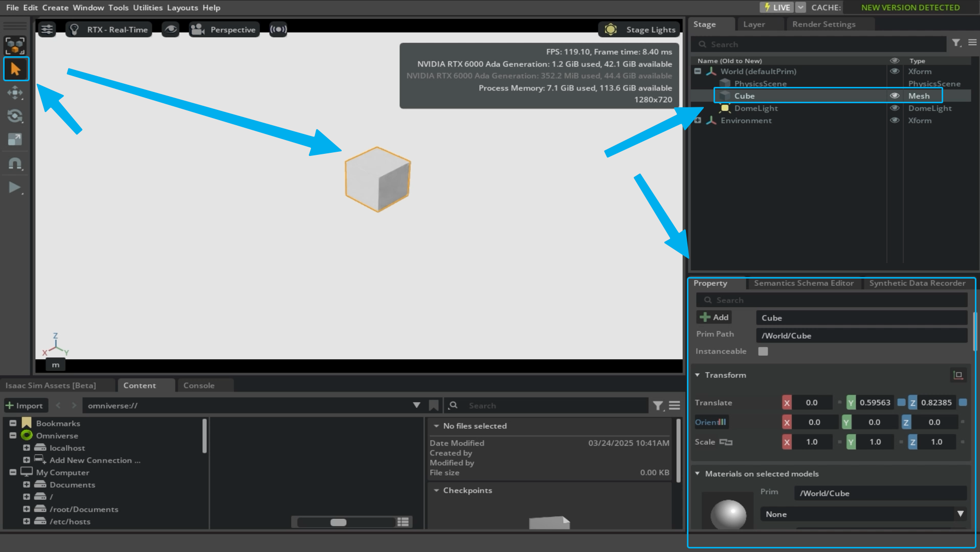Collapse the Transform section
This screenshot has height=552, width=980.
click(x=697, y=375)
